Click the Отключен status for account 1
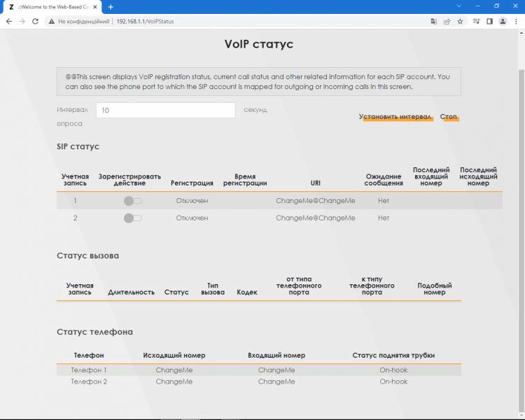 click(192, 201)
